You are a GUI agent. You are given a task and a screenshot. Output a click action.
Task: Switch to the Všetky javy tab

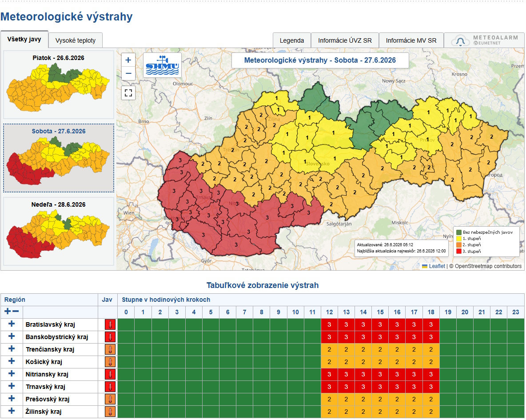click(x=24, y=39)
